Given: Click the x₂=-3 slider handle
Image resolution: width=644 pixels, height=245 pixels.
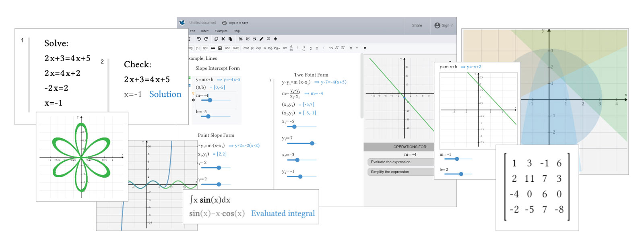Looking at the screenshot, I should tap(297, 160).
